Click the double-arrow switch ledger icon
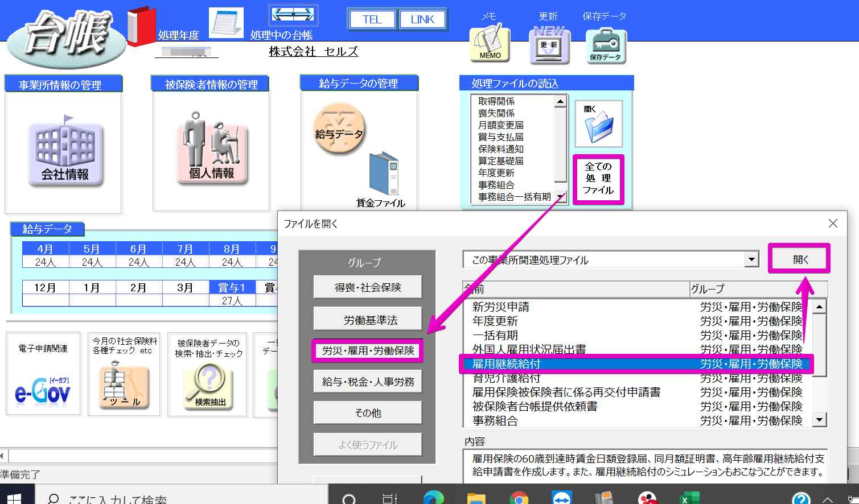The height and width of the screenshot is (504, 859). click(x=293, y=15)
